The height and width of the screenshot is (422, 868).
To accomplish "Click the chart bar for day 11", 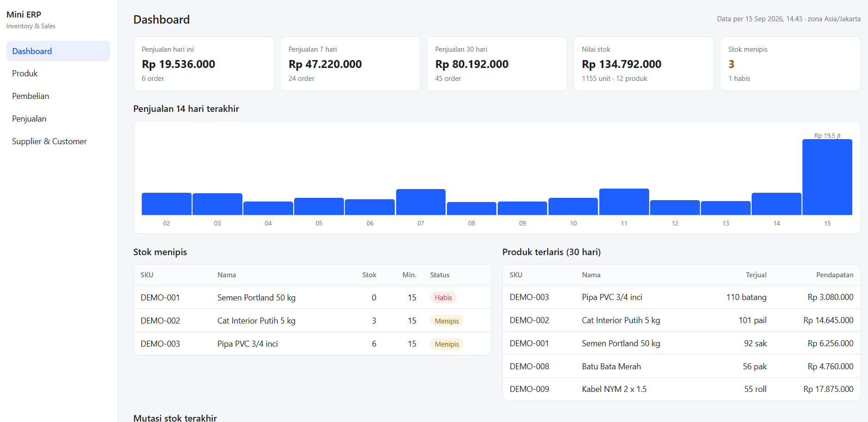I will click(624, 202).
